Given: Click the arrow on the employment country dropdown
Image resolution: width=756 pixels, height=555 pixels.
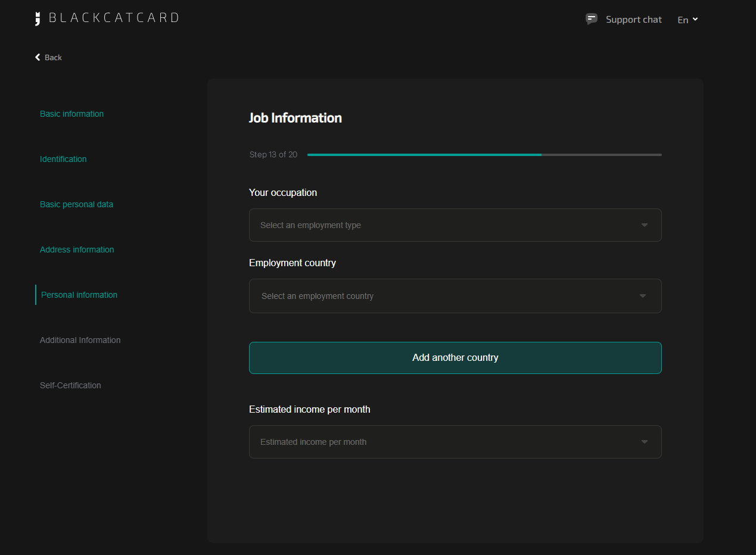Looking at the screenshot, I should (642, 296).
